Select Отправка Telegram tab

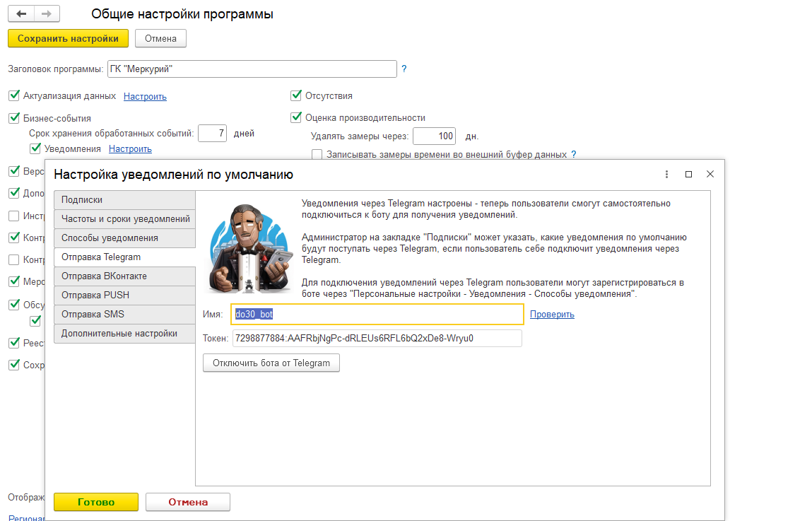(x=124, y=257)
